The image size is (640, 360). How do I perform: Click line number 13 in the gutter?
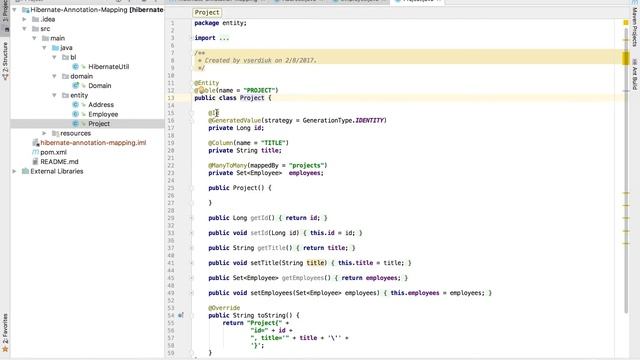(171, 98)
